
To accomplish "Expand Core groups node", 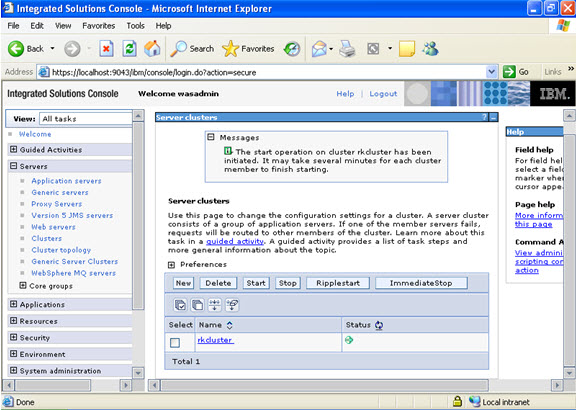I will [x=23, y=285].
